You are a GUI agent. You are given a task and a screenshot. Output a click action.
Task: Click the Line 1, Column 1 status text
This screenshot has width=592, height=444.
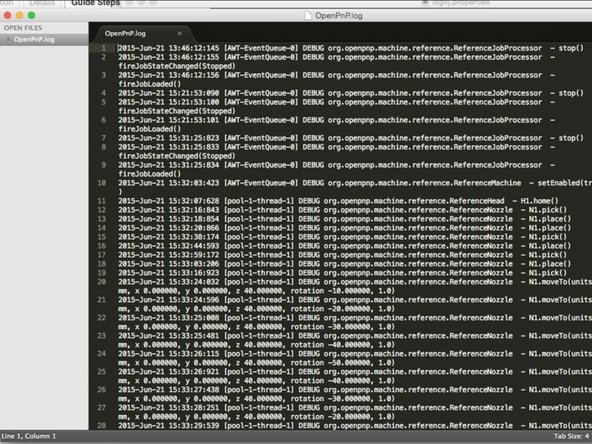(x=28, y=436)
